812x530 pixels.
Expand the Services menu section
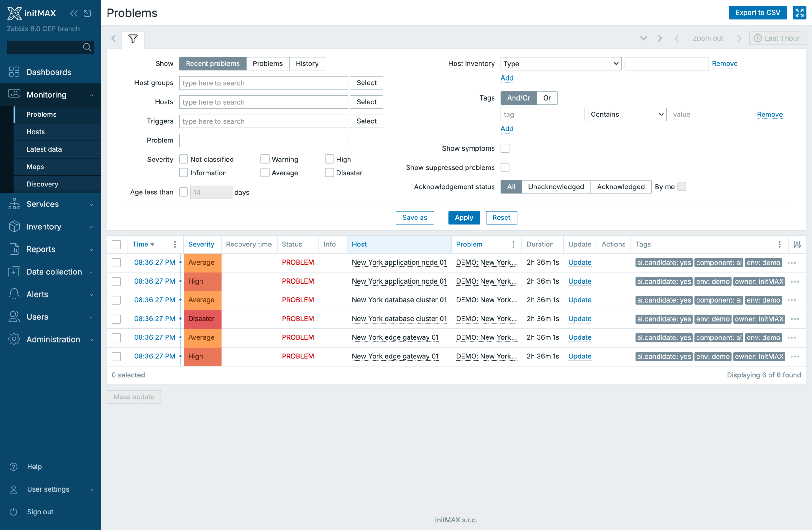[91, 204]
